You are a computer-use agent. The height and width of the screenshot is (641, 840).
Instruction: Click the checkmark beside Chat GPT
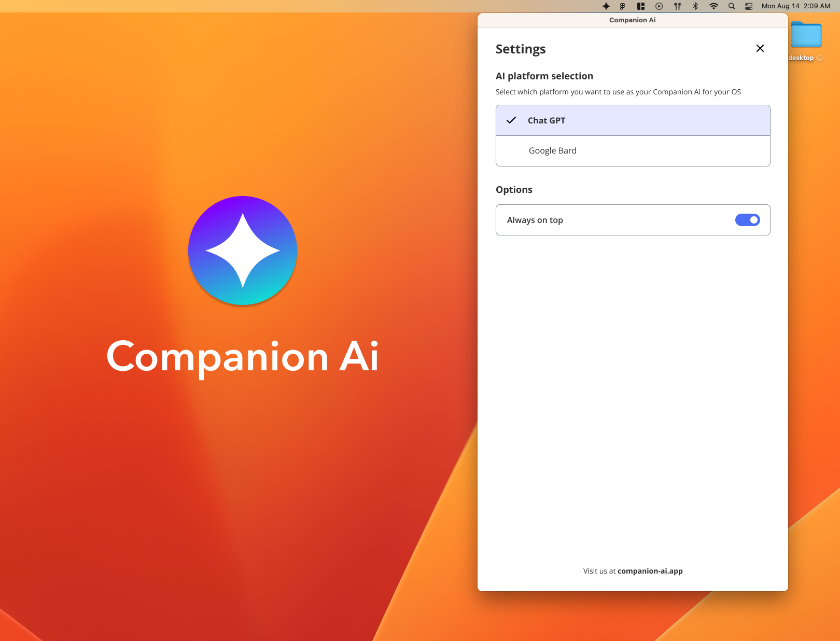[x=511, y=120]
